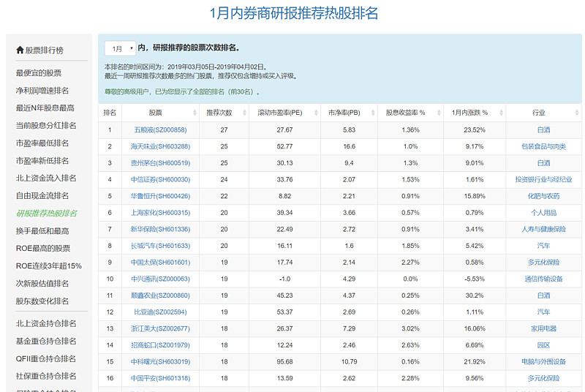Open 最近N年股息最高 in sidebar
The image size is (585, 392).
[45, 108]
